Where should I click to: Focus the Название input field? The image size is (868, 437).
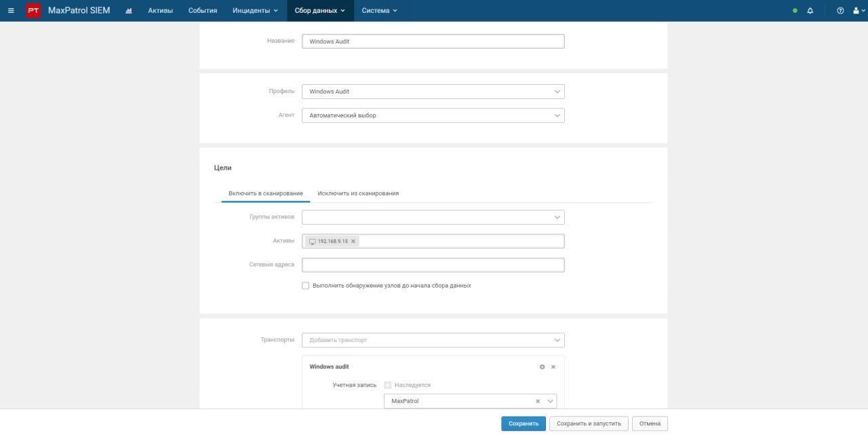coord(433,41)
